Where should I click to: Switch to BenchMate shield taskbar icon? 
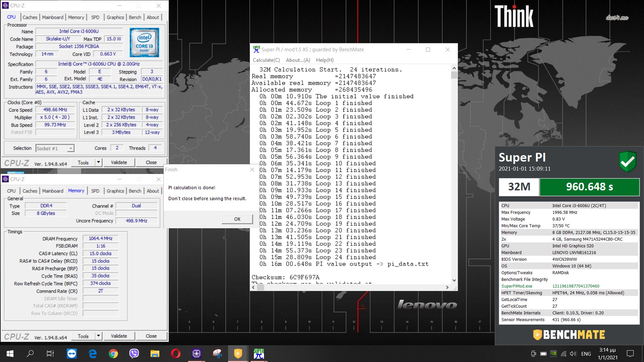(x=238, y=354)
